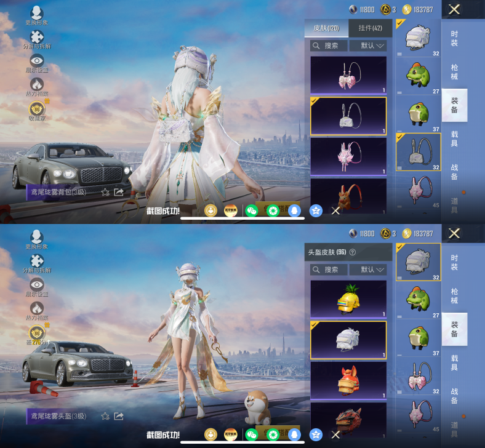485x448 pixels.
Task: Open 和平营地 icon in upper share bar
Action: point(230,211)
